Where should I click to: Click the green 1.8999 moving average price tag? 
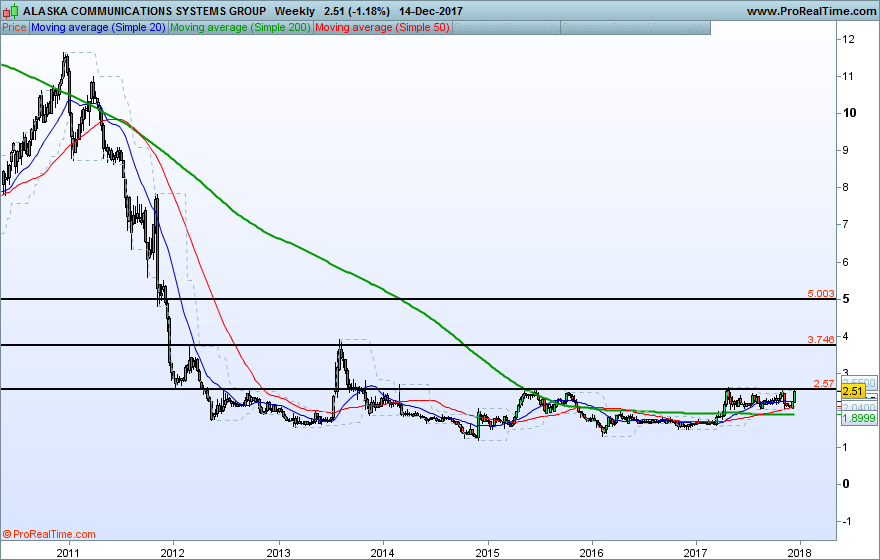[x=859, y=418]
